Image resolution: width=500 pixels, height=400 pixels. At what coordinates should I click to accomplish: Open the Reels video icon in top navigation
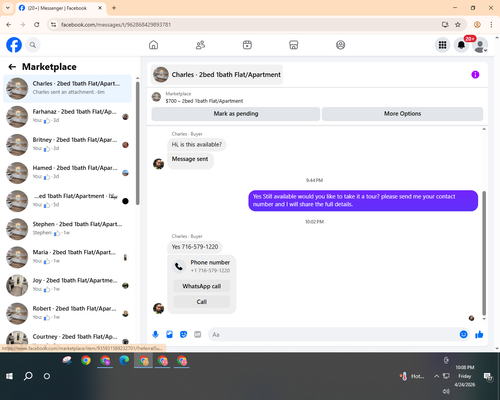click(247, 45)
